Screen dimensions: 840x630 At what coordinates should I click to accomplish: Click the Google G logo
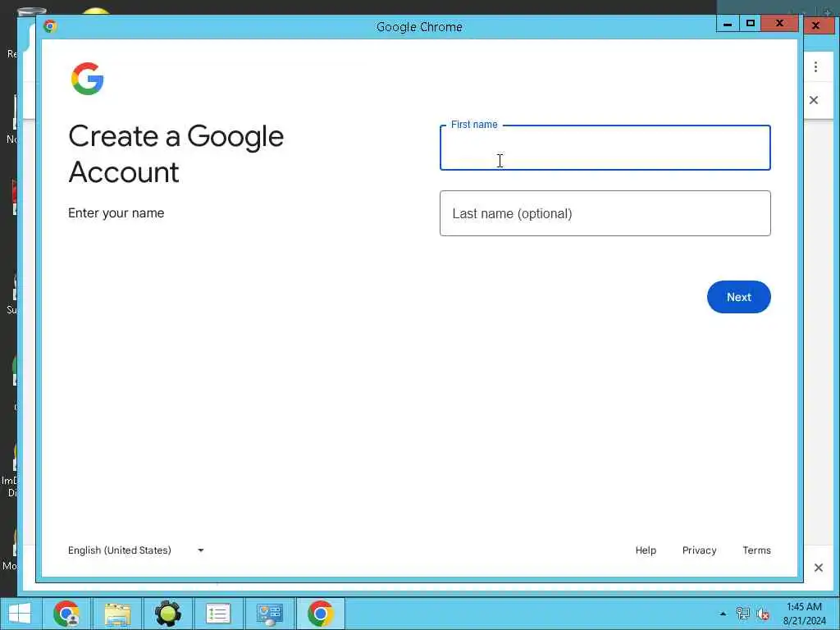pos(87,79)
